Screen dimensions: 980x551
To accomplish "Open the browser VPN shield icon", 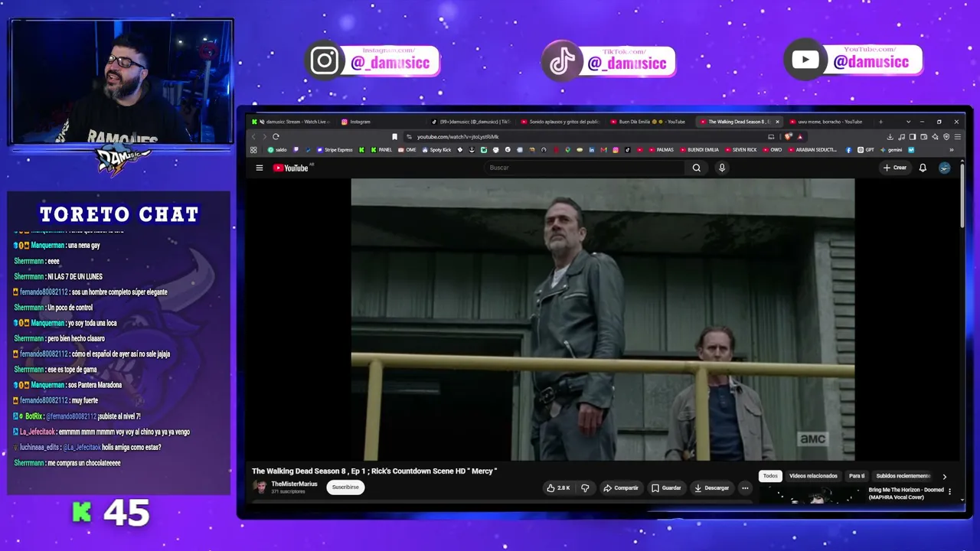I will [x=946, y=137].
